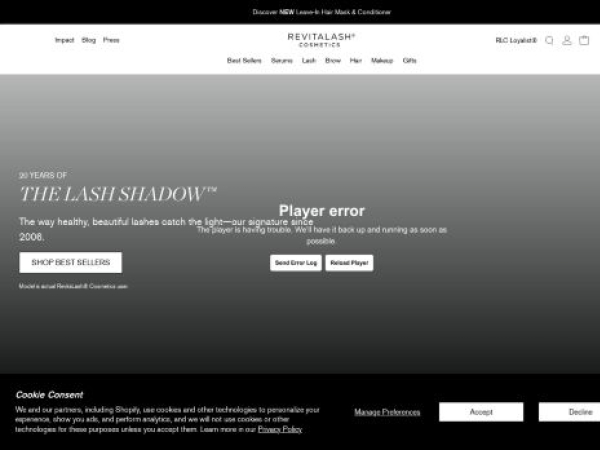Open the Privacy Policy link
Image resolution: width=600 pixels, height=450 pixels.
coord(280,429)
